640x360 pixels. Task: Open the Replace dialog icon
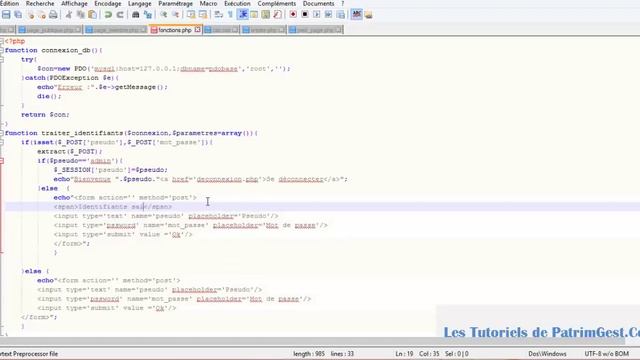147,15
